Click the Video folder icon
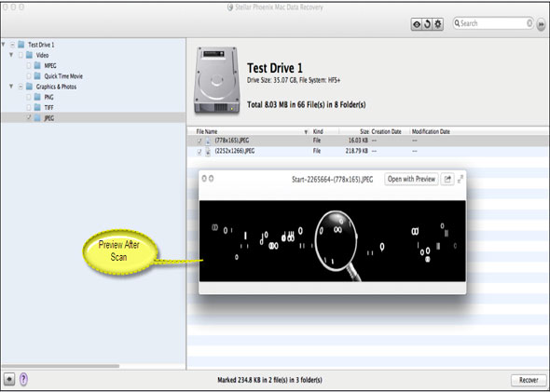This screenshot has height=392, width=550. (x=29, y=55)
